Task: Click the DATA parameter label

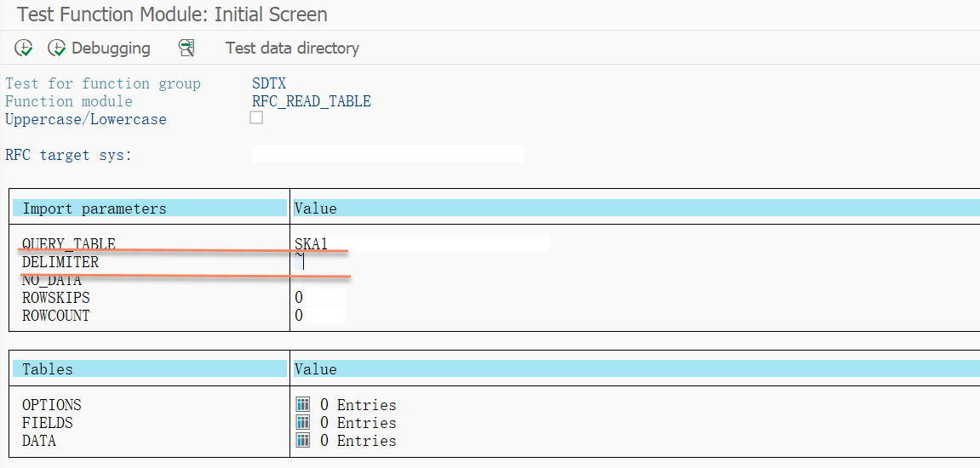Action: [x=39, y=441]
